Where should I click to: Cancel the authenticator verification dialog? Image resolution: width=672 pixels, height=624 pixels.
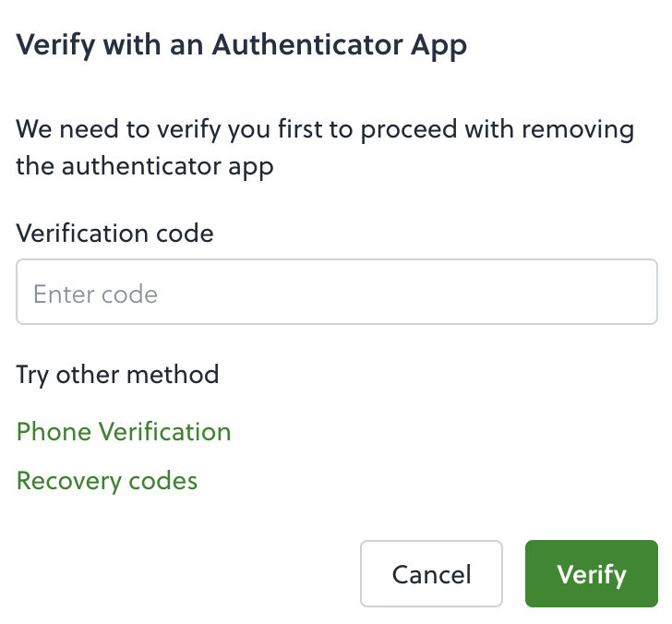click(431, 573)
